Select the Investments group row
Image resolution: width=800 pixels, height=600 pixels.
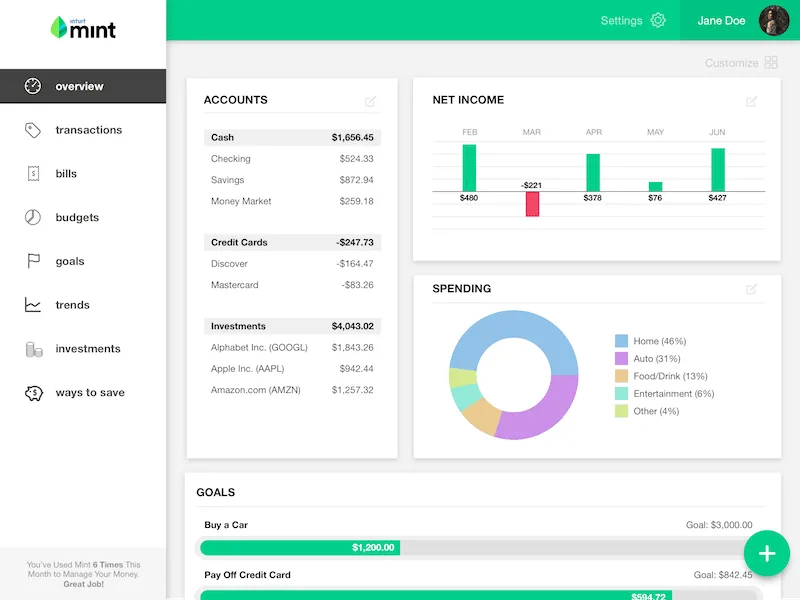tap(292, 326)
